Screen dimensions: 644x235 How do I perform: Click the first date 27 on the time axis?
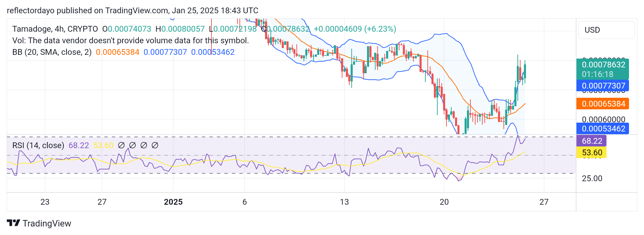[x=102, y=202]
